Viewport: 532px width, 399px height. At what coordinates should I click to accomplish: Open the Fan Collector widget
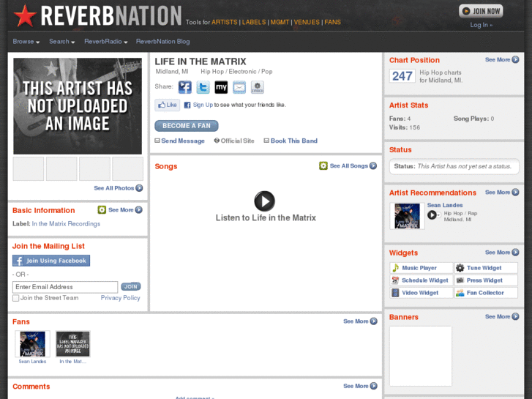[486, 293]
